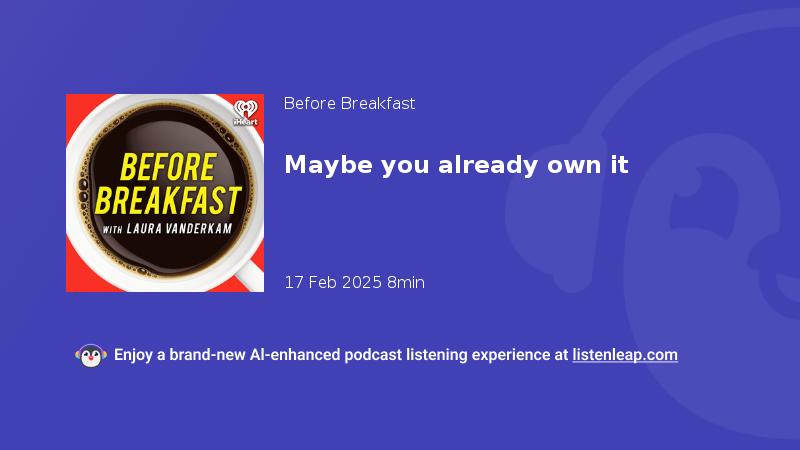
Task: Select the 'Before Breakfast' show name text
Action: (349, 104)
